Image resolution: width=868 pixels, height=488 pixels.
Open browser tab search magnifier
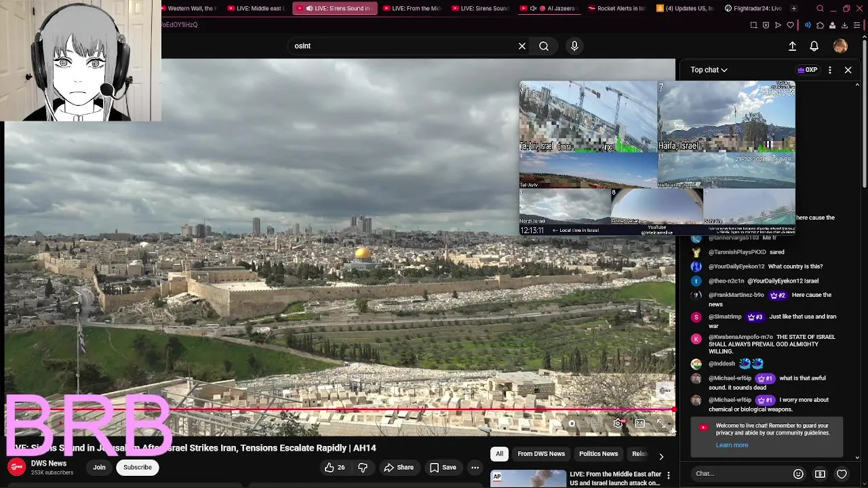coord(820,8)
